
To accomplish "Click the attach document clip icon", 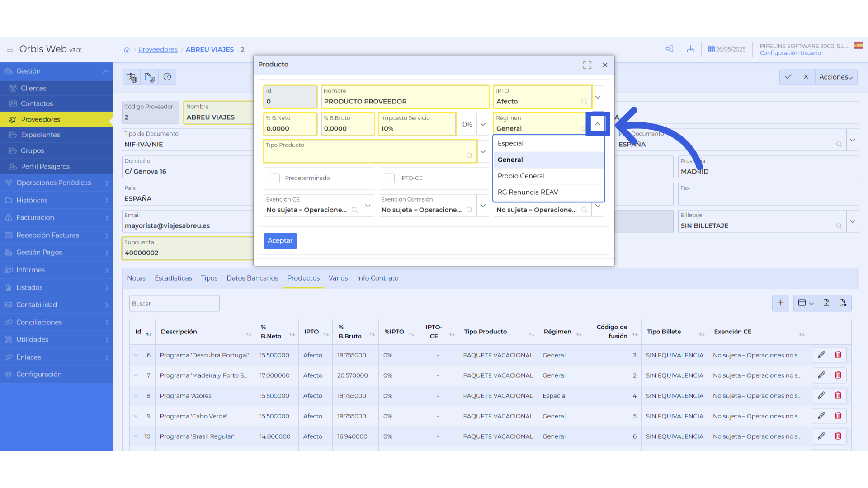I will (150, 77).
